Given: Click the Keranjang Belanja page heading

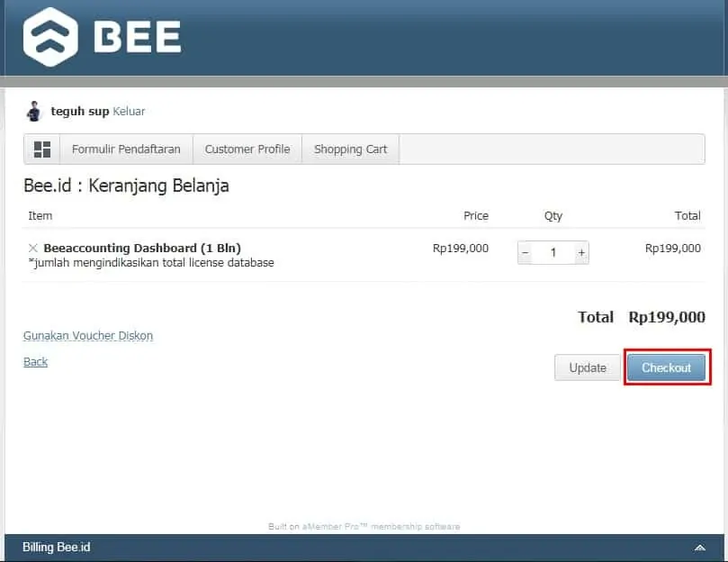Looking at the screenshot, I should (126, 186).
